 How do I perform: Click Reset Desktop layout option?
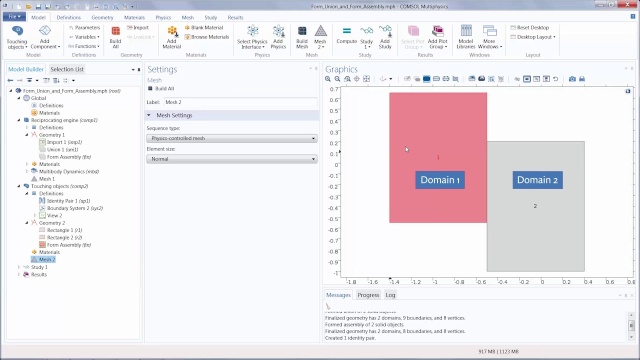[x=530, y=27]
